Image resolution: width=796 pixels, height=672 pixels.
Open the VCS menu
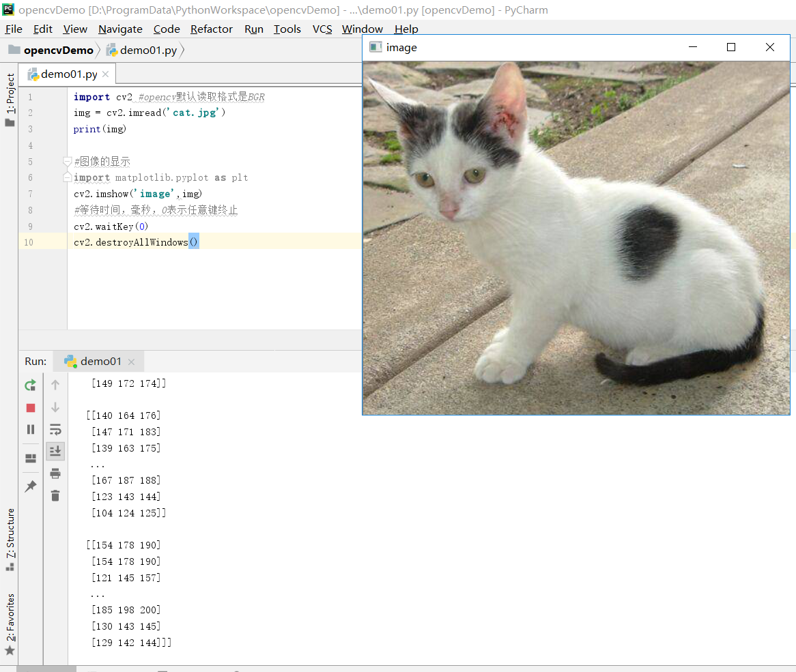click(x=322, y=29)
